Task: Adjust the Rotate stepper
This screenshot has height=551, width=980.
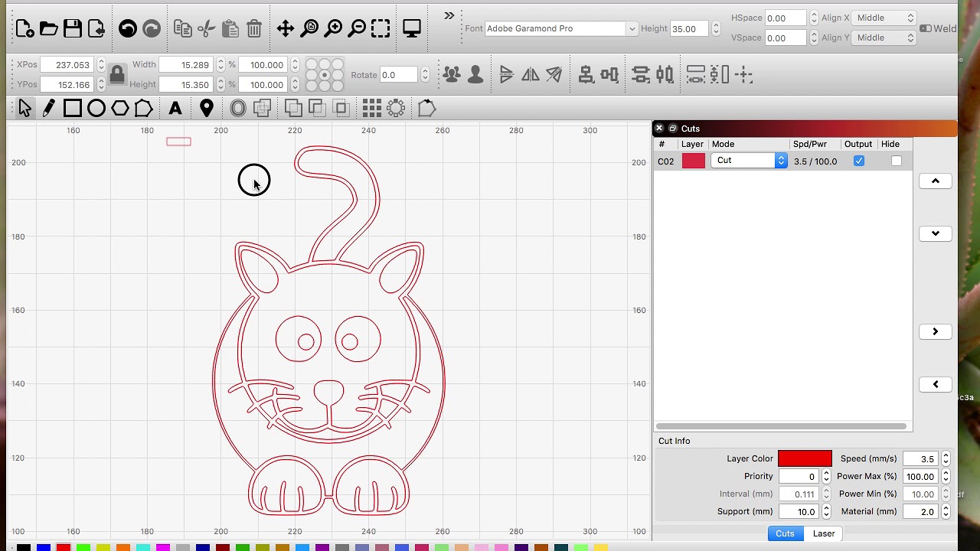Action: (x=425, y=75)
